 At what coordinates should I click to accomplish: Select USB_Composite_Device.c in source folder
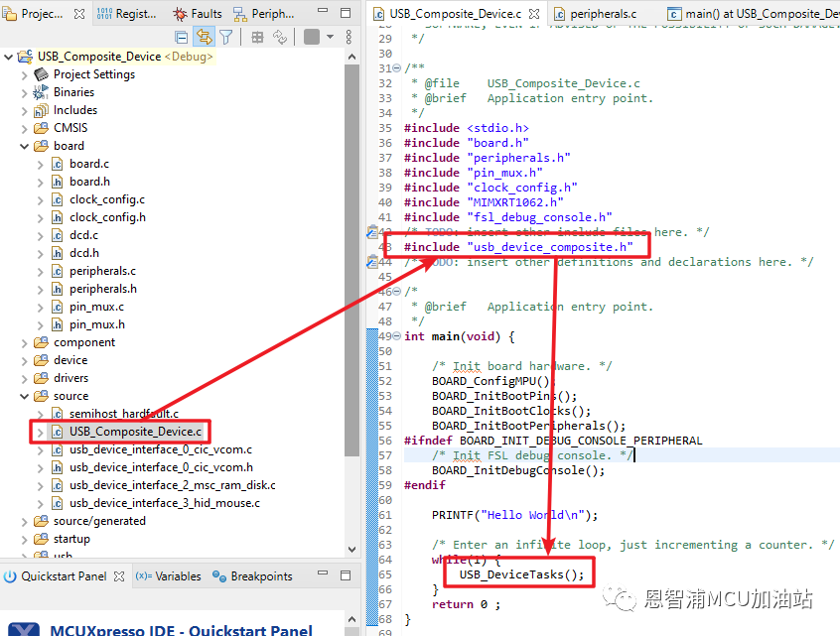click(x=135, y=432)
